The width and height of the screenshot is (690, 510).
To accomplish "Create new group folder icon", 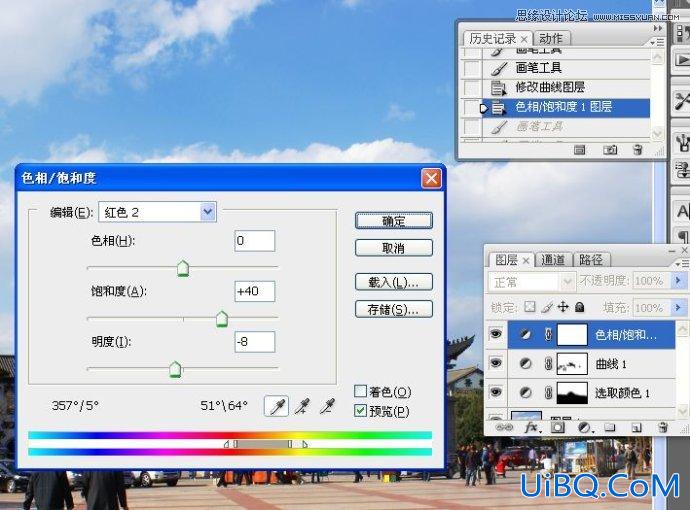I will tap(610, 427).
